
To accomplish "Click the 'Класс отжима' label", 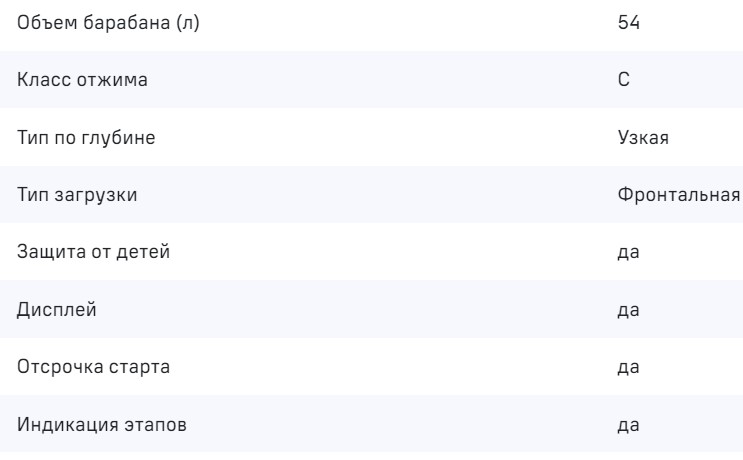I will 68,79.
